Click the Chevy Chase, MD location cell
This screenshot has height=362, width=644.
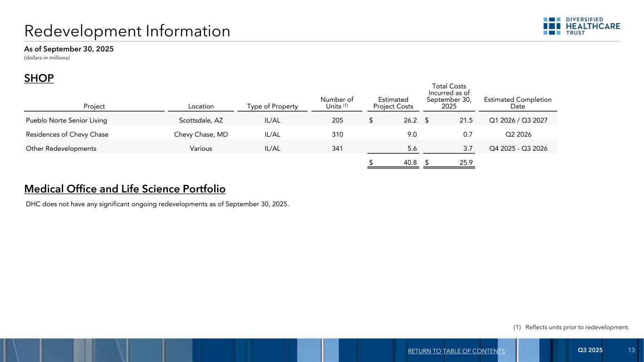point(201,134)
